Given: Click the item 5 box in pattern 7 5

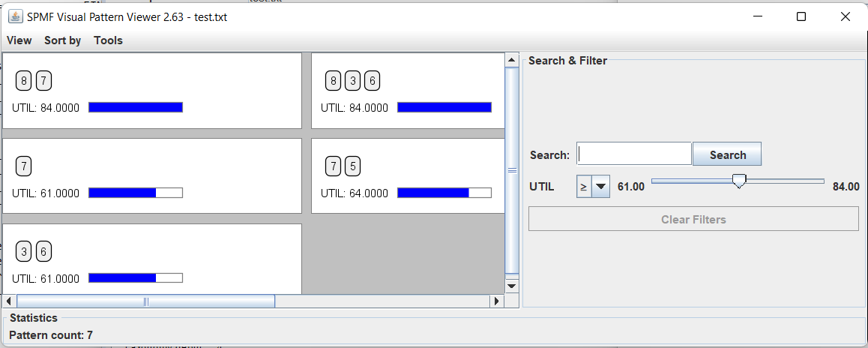Looking at the screenshot, I should click(x=352, y=166).
